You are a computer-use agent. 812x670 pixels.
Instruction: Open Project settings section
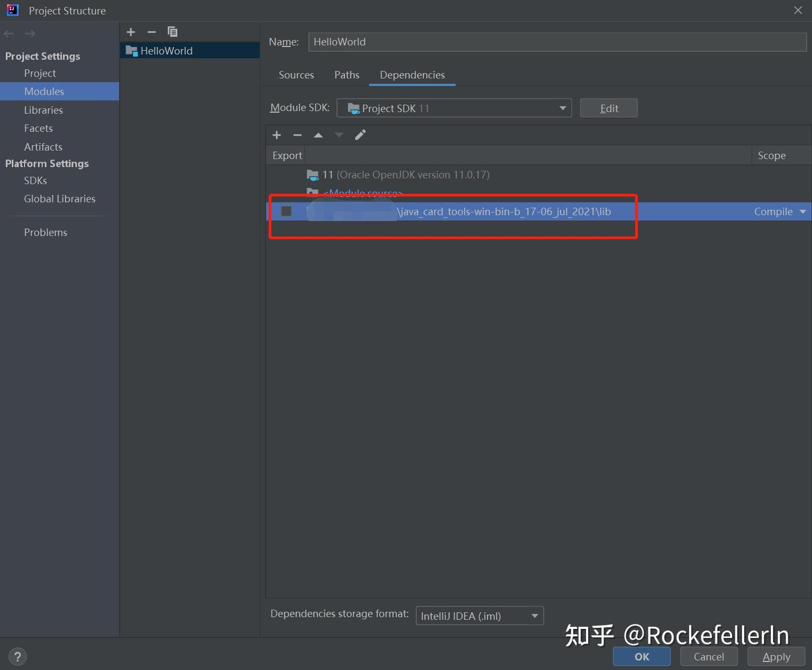40,73
